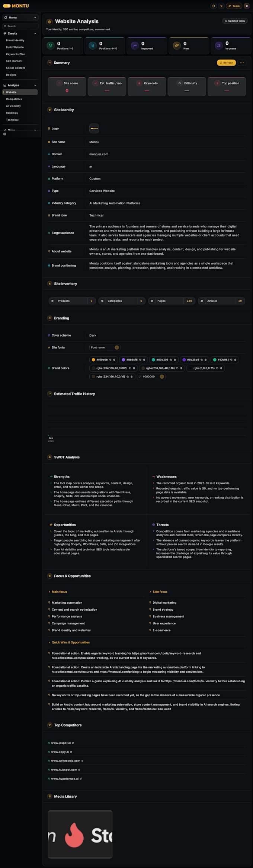Click the Updated today badge

click(x=235, y=21)
